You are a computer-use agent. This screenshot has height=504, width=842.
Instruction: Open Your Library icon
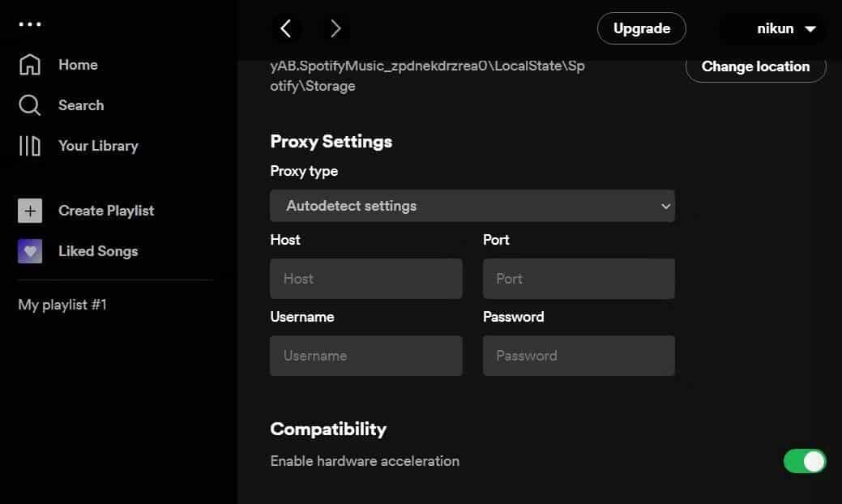pos(30,146)
